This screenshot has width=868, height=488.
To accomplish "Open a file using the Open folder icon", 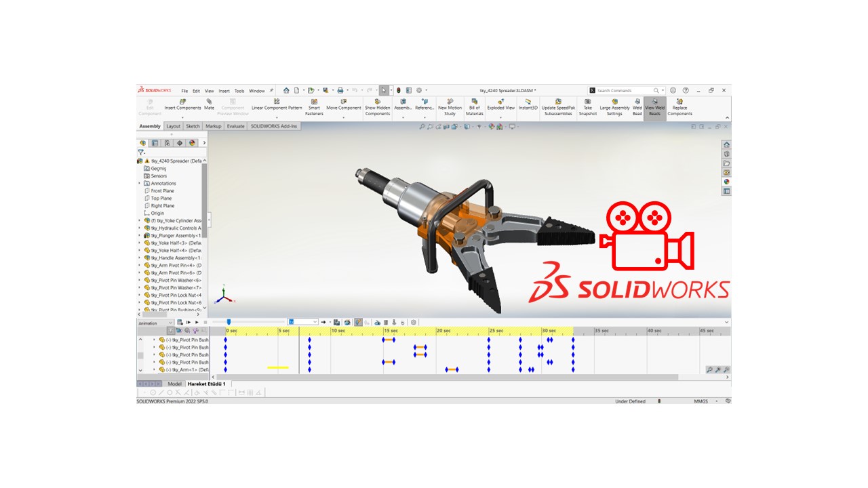I will pyautogui.click(x=311, y=90).
